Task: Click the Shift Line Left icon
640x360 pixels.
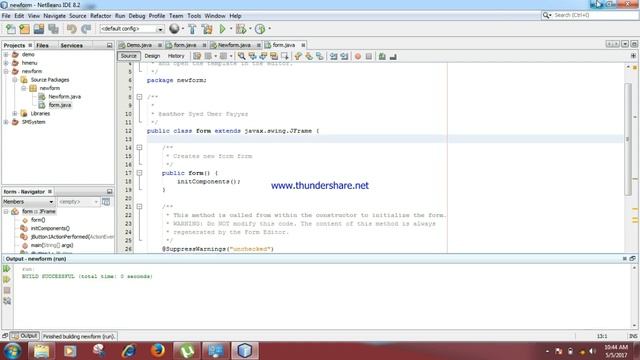Action: pos(333,56)
